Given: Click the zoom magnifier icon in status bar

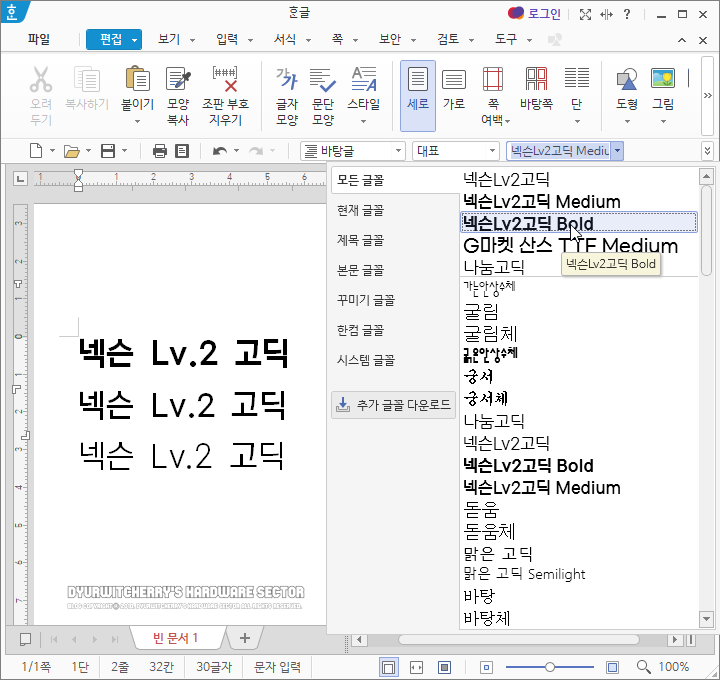Looking at the screenshot, I should click(x=643, y=667).
